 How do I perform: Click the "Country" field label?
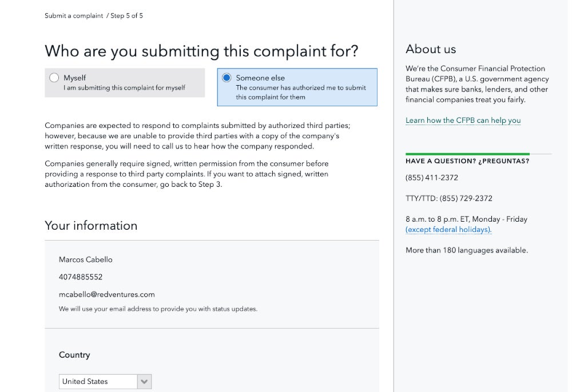(x=74, y=355)
